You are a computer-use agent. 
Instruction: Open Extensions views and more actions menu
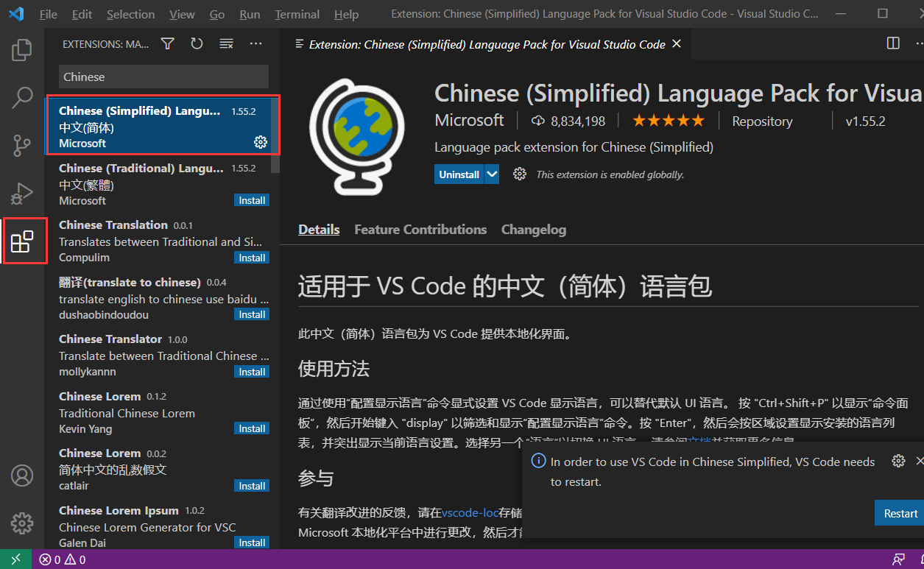point(255,44)
